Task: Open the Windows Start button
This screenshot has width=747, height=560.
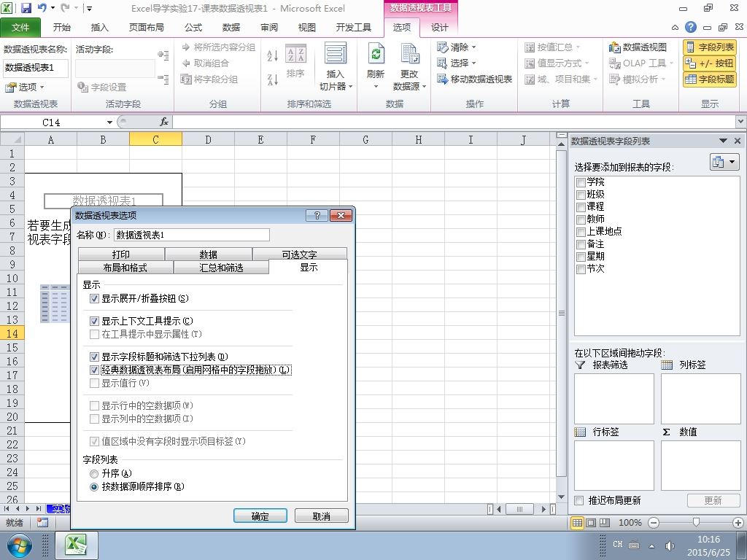Action: [20, 545]
